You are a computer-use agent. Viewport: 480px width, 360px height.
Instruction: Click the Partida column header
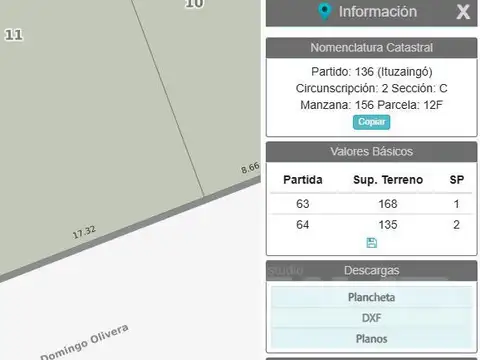coord(303,180)
